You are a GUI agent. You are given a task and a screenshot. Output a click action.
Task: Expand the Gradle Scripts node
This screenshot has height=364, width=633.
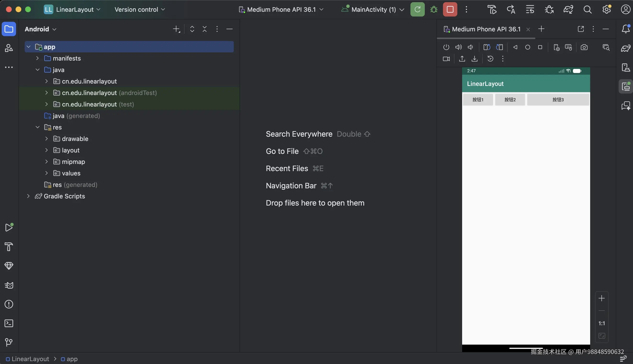(28, 196)
